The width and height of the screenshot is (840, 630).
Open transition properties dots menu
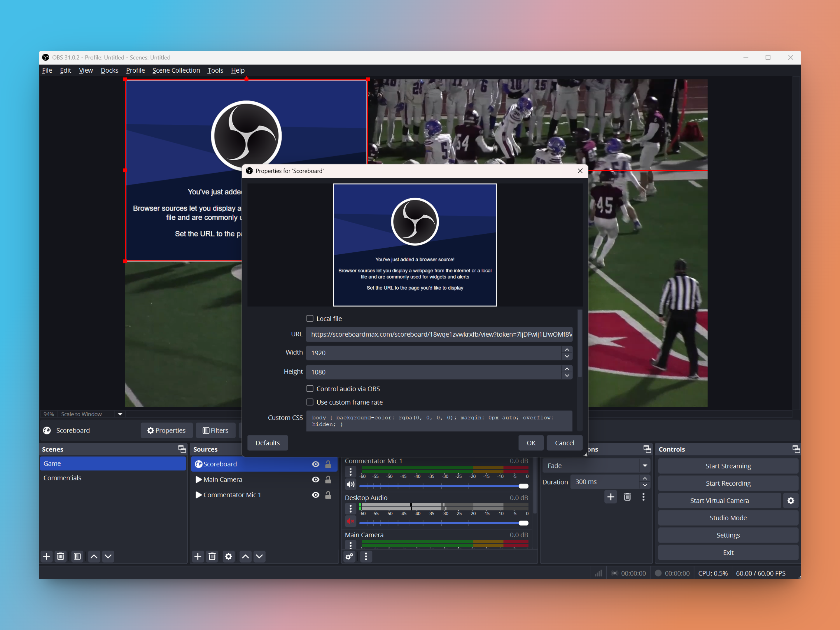coord(643,497)
